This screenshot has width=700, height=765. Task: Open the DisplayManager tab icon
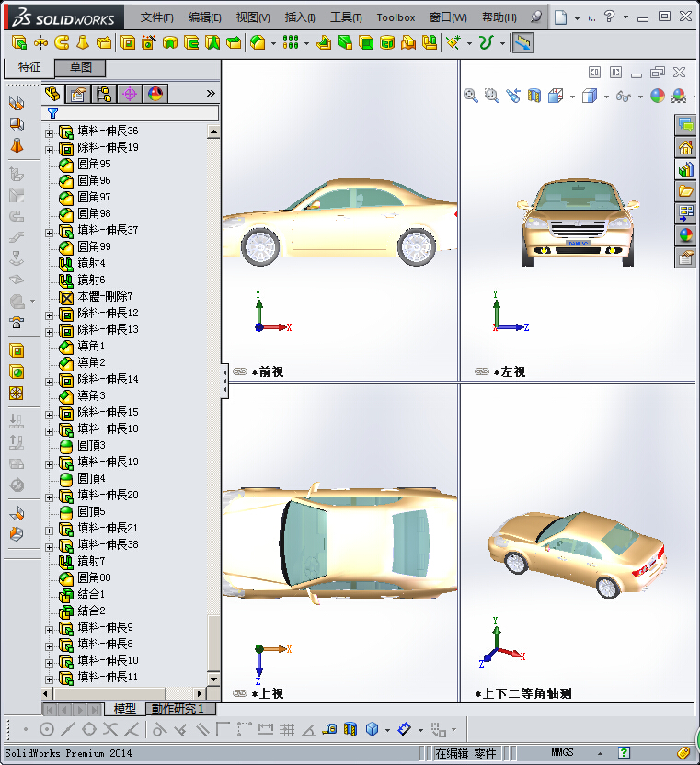(155, 94)
